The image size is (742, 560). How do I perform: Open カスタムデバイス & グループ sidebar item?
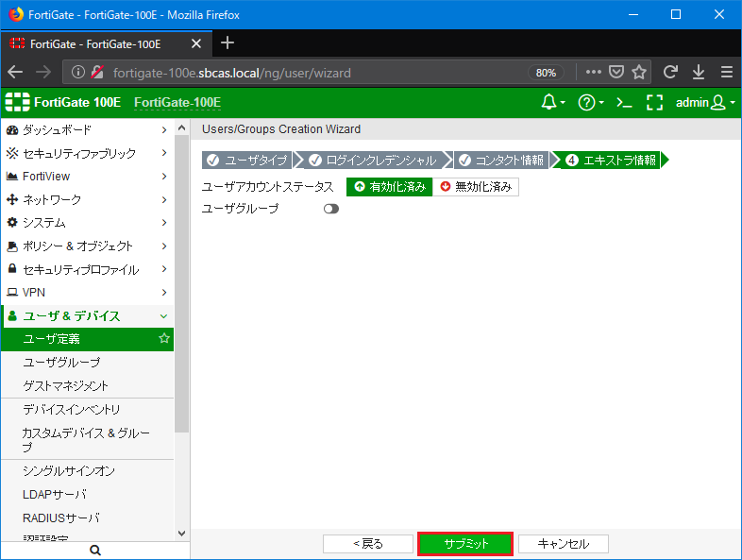pos(87,440)
